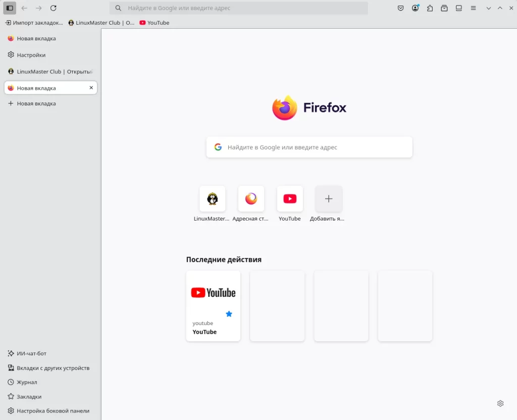
Task: Click the blue bookmark star on YouTube card
Action: coord(229,314)
